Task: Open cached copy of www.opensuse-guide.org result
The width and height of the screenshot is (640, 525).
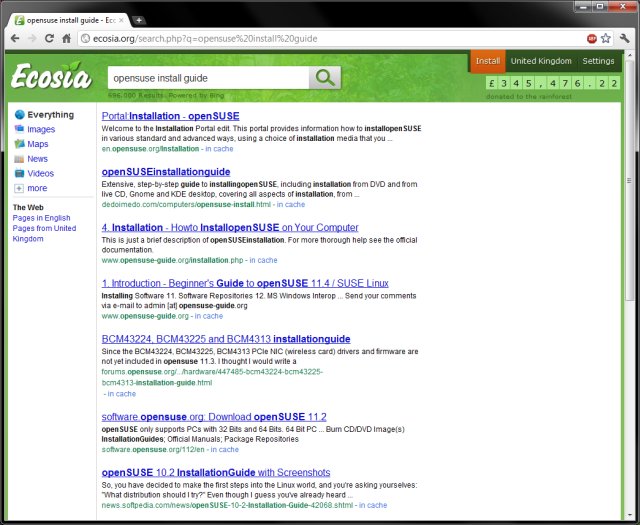Action: [x=209, y=316]
